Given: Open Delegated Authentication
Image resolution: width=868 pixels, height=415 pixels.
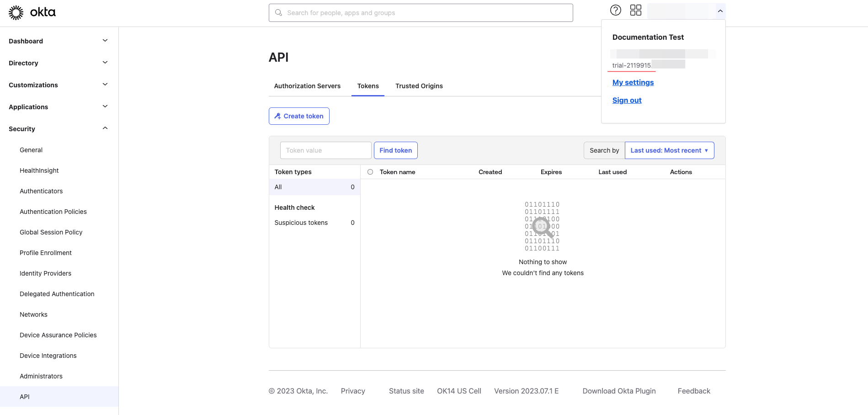Looking at the screenshot, I should pos(57,294).
